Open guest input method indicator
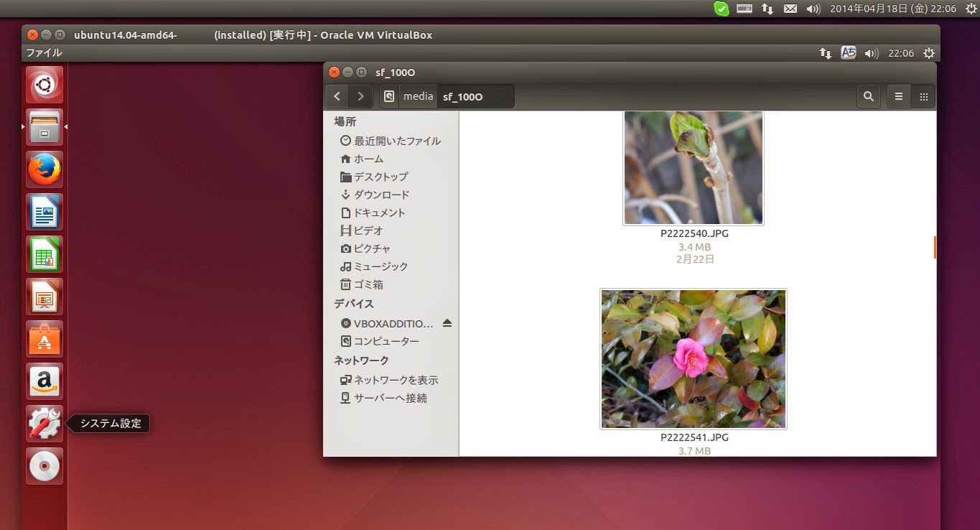 click(849, 53)
